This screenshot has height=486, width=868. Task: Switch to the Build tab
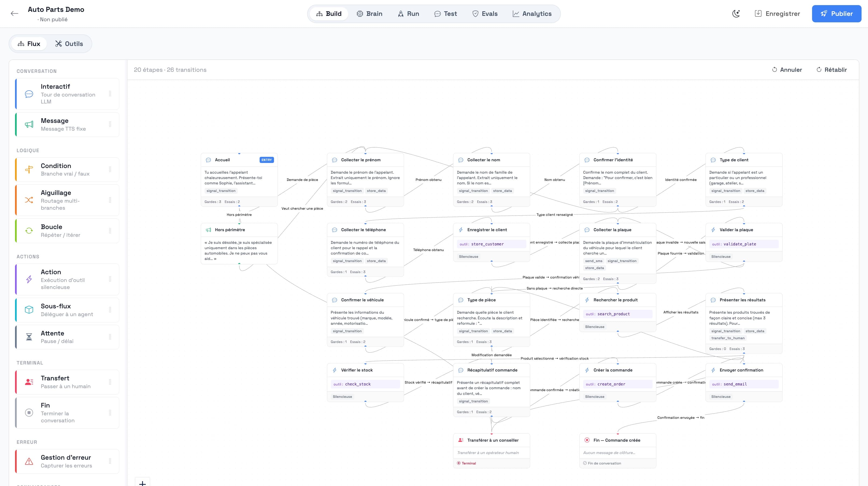[x=329, y=14]
